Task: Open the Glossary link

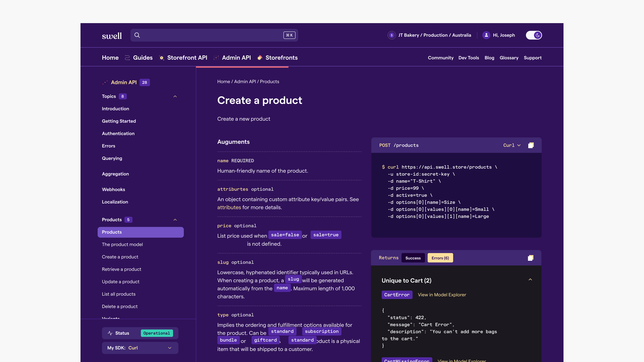Action: coord(509,58)
